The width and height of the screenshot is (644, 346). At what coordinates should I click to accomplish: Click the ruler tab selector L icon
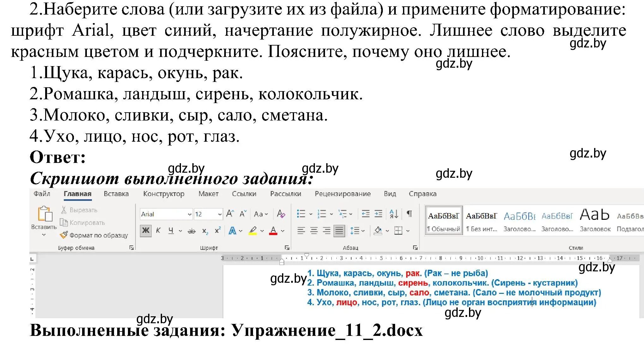(x=32, y=259)
